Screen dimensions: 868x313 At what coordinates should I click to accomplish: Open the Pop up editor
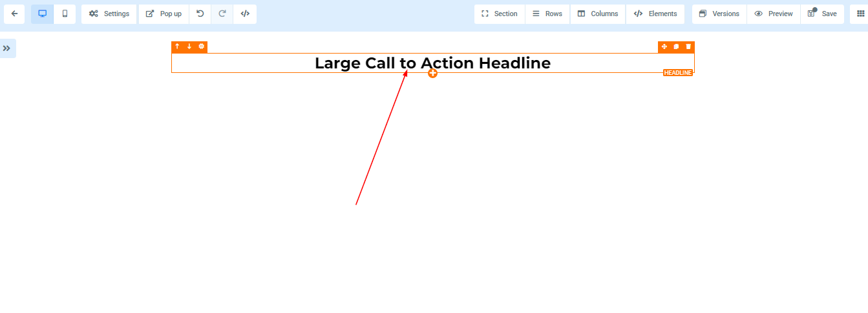164,14
